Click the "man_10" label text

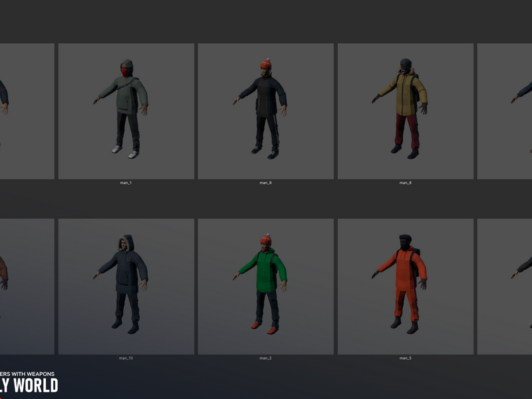coord(126,358)
